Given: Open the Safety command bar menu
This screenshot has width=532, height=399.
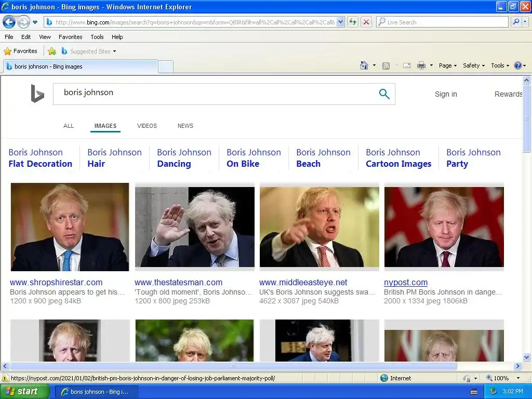Looking at the screenshot, I should tap(474, 65).
